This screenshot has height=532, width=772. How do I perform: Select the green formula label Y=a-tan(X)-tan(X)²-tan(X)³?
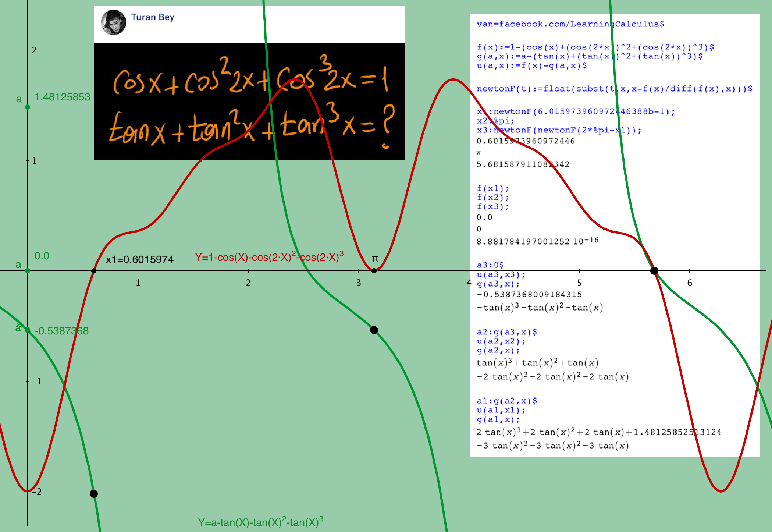point(261,522)
